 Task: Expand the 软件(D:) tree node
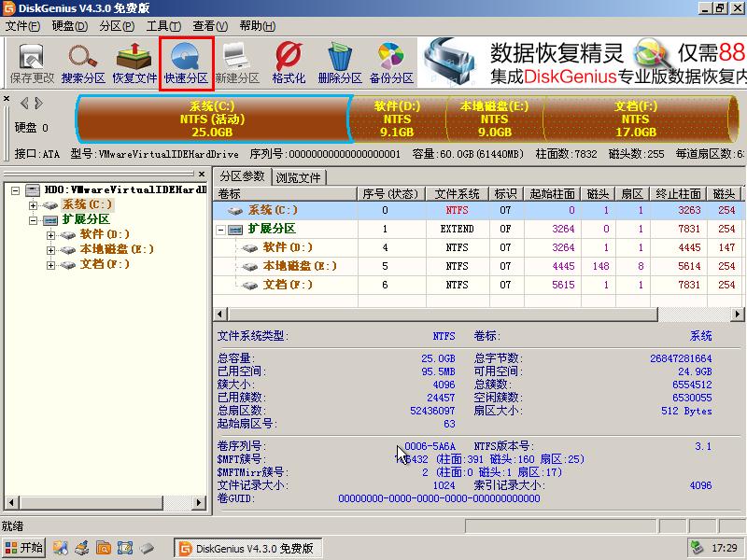tap(50, 235)
